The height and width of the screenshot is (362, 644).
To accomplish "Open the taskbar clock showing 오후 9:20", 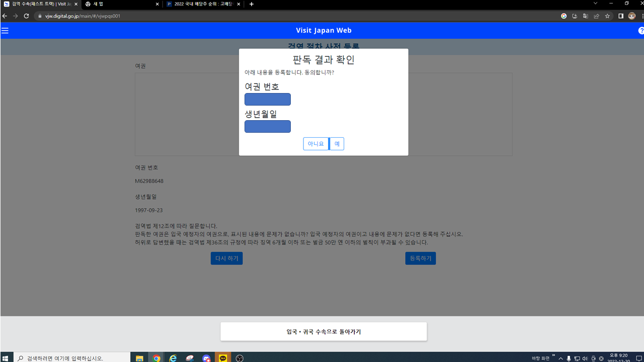I will click(x=618, y=357).
